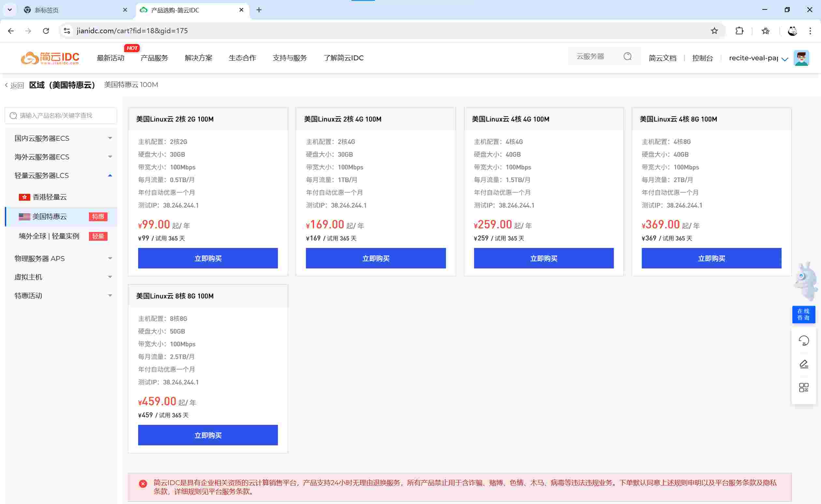This screenshot has height=504, width=821.
Task: Click the browser back arrow
Action: click(11, 31)
